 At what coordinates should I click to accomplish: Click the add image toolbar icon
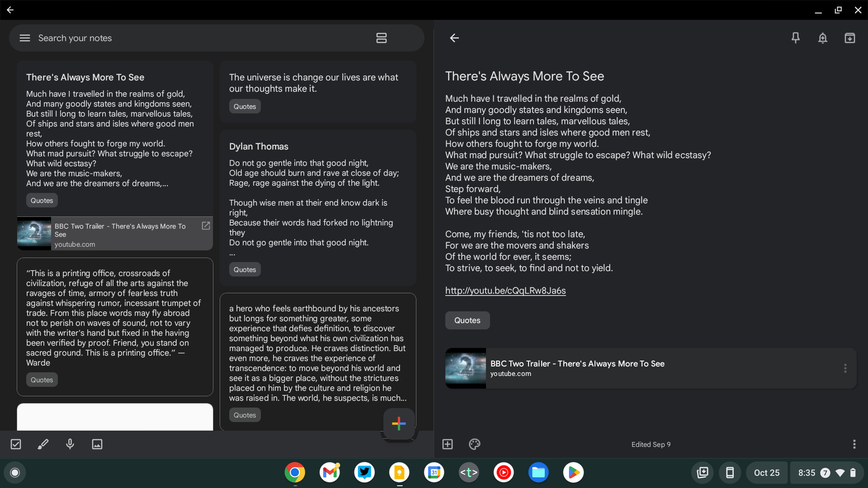click(97, 444)
